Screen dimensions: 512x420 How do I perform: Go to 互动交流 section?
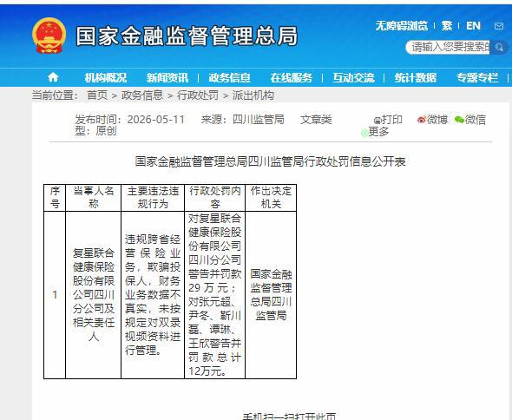(x=353, y=78)
